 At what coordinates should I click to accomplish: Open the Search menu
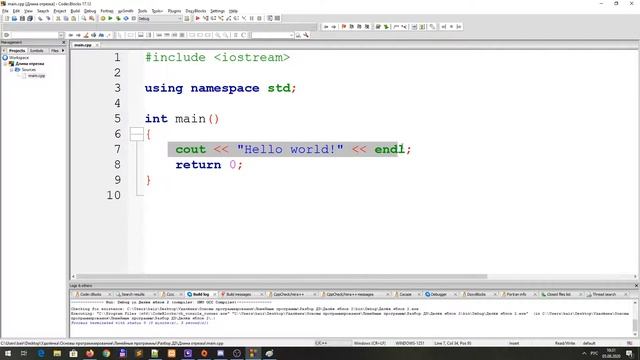pos(43,11)
